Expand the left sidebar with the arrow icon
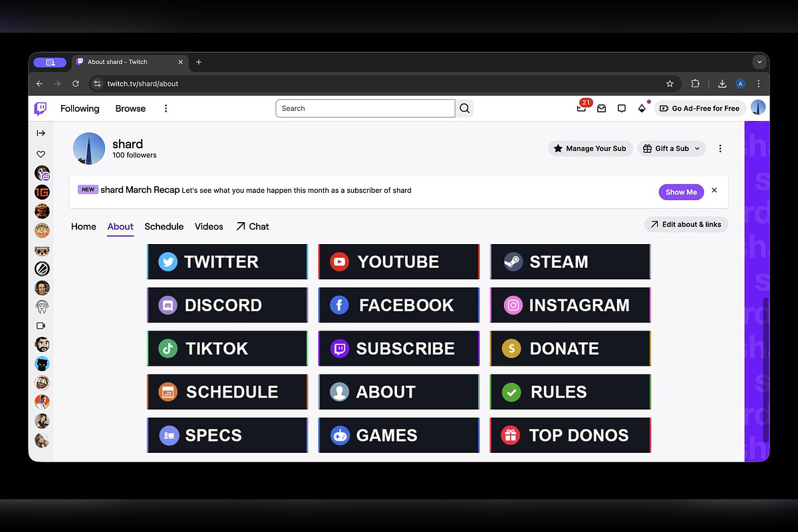The image size is (798, 532). (41, 133)
